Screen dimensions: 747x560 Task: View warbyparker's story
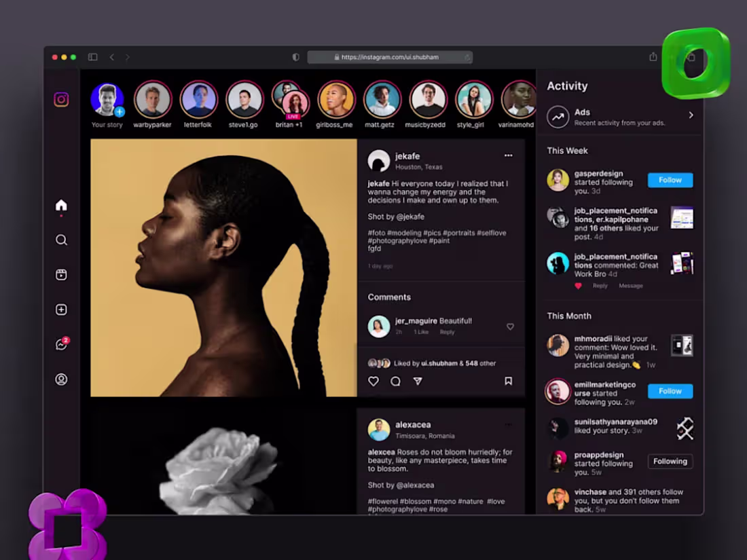[x=152, y=100]
